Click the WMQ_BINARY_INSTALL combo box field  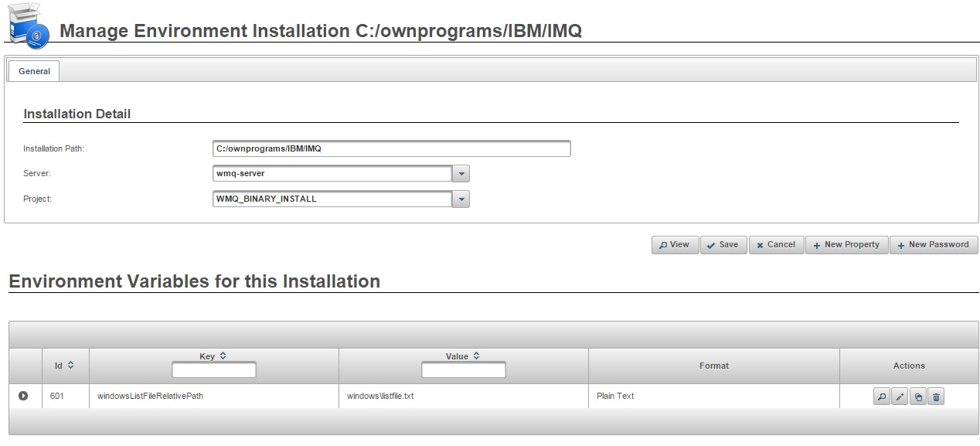coord(332,199)
